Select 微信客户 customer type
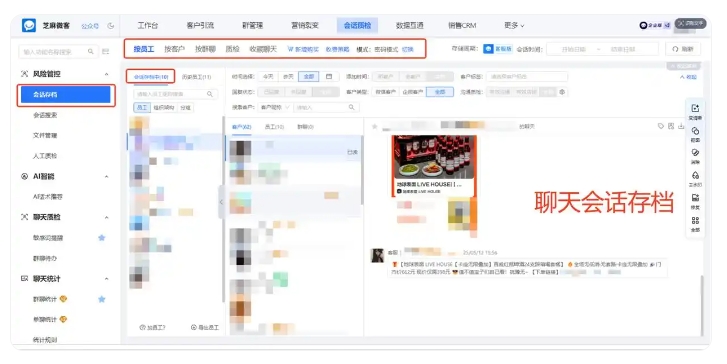Viewport: 727px width, 364px height. click(386, 92)
